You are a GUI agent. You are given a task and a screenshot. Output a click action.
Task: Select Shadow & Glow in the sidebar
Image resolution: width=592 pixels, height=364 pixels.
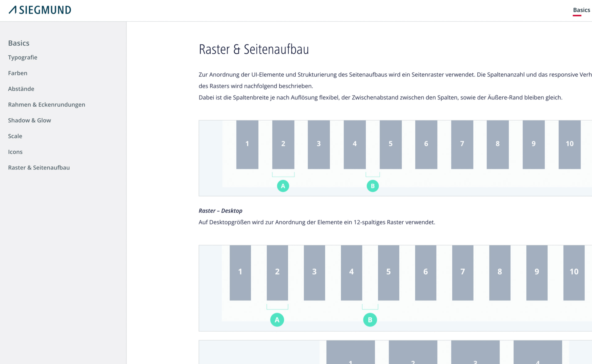pos(29,120)
